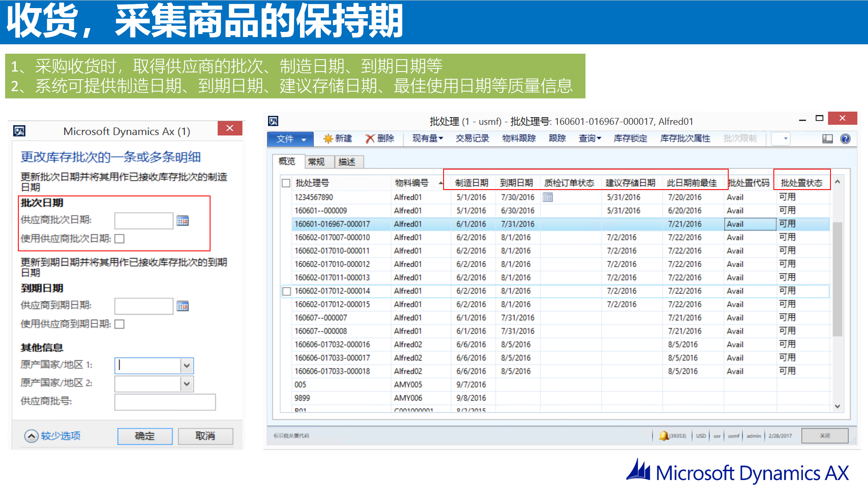
Task: Minimize the 批处理 window
Action: [802, 120]
